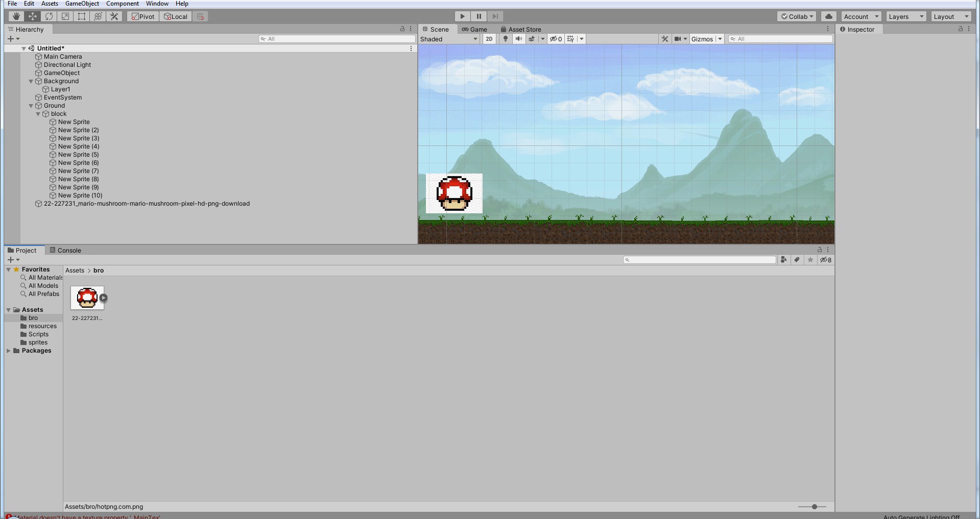Search assets by label icon
The image size is (980, 519).
tap(797, 260)
